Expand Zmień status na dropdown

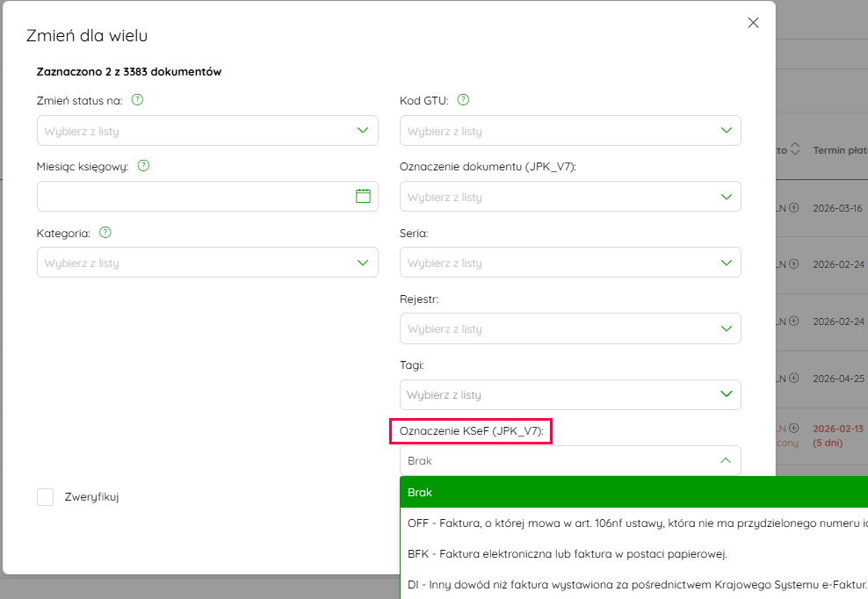point(207,131)
